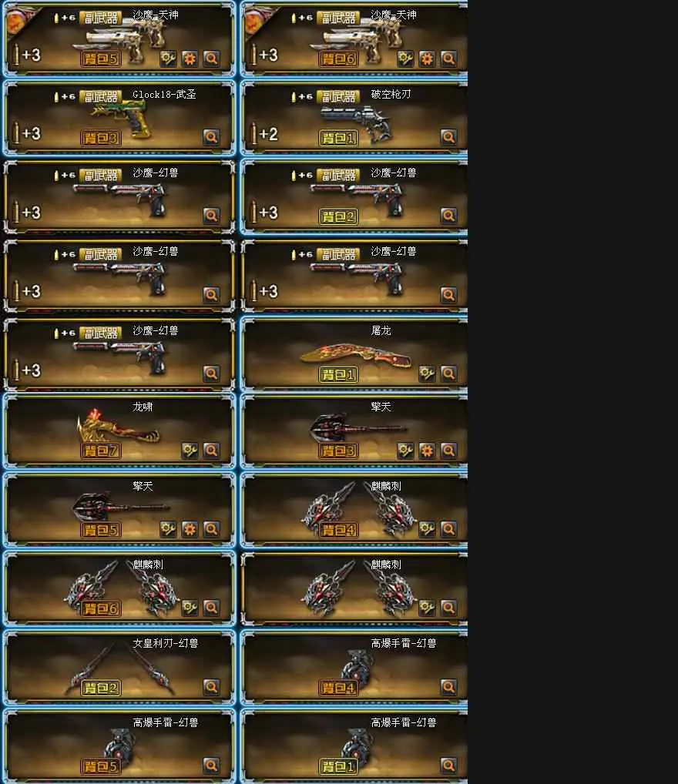
Task: Click wrench icon on 沙鹰-天神 背包6 card
Action: [x=405, y=59]
